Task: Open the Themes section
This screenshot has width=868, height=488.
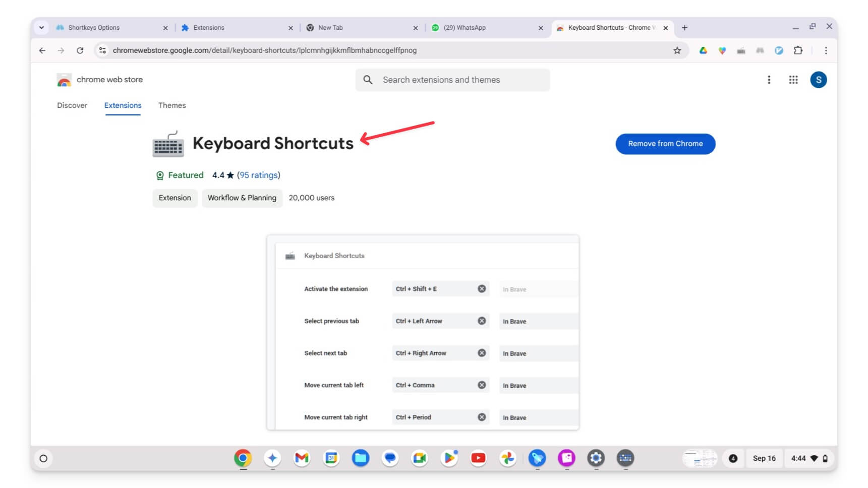Action: pos(172,105)
